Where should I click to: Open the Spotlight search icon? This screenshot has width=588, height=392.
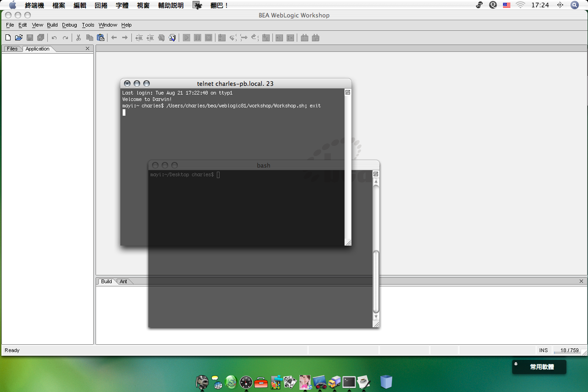pos(575,5)
